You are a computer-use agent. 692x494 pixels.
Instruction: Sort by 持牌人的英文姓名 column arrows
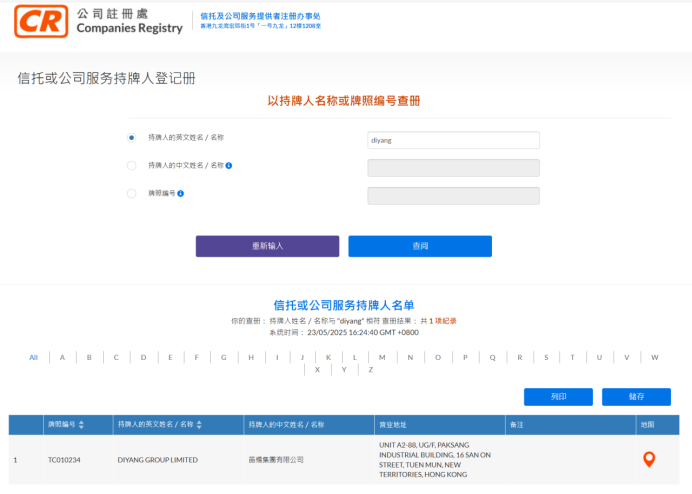(200, 425)
